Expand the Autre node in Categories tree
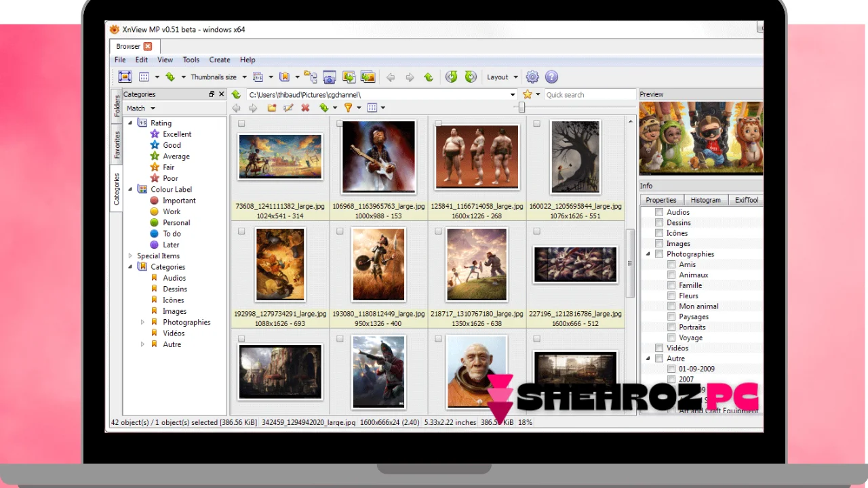This screenshot has width=868, height=488. (142, 344)
